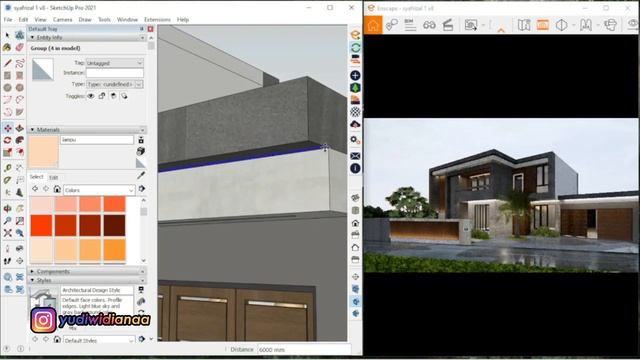Activate the Move tool with four arrows
The image size is (640, 360).
click(7, 128)
